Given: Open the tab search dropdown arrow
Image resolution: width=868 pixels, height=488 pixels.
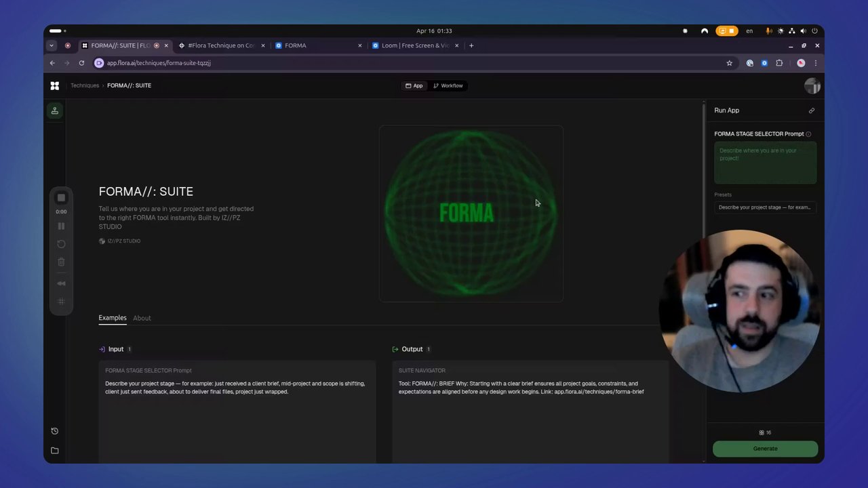Looking at the screenshot, I should point(52,45).
